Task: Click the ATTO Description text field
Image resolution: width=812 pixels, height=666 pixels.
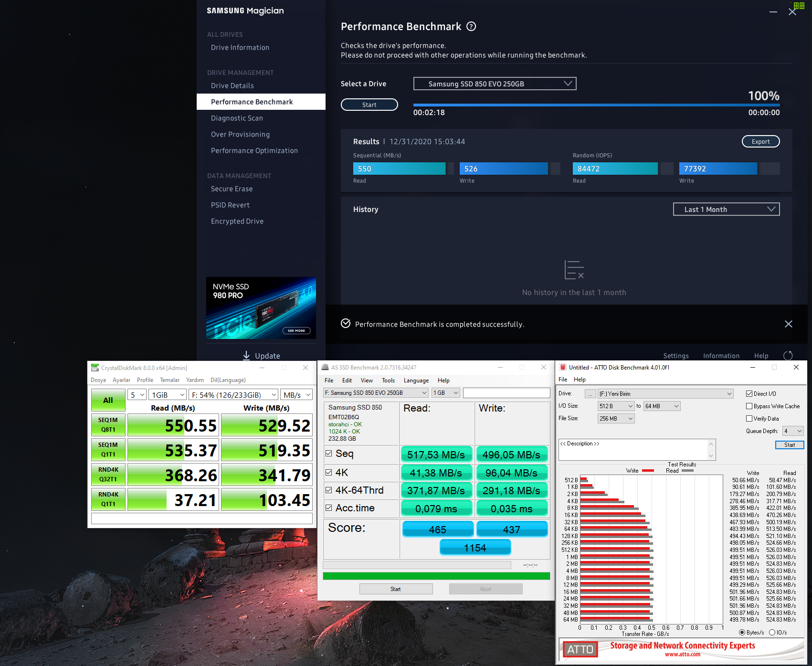Action: click(x=637, y=450)
